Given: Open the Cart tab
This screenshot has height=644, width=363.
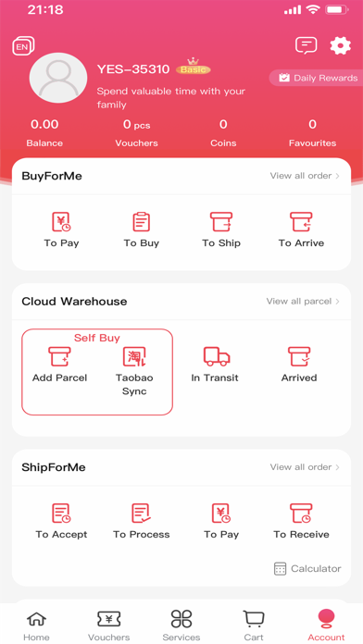Looking at the screenshot, I should click(x=254, y=625).
